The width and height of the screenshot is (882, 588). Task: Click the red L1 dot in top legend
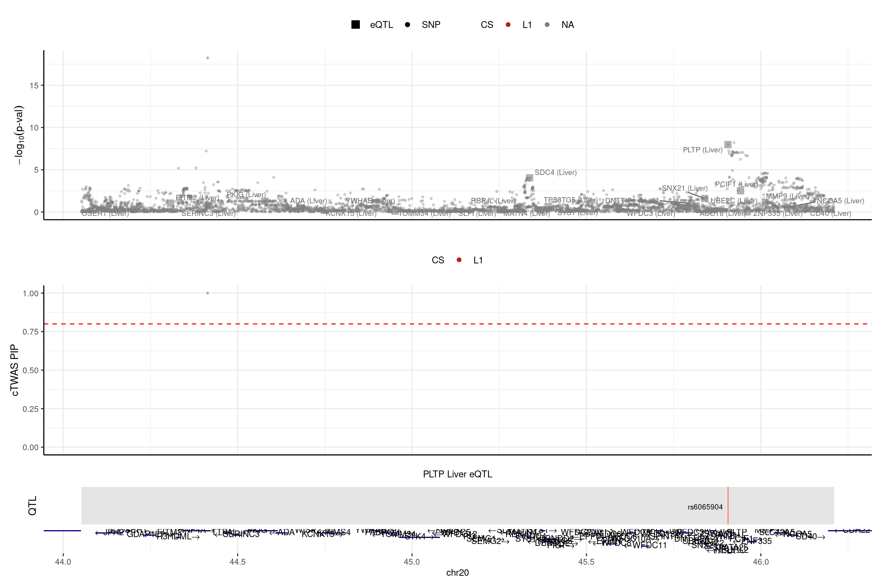(508, 25)
